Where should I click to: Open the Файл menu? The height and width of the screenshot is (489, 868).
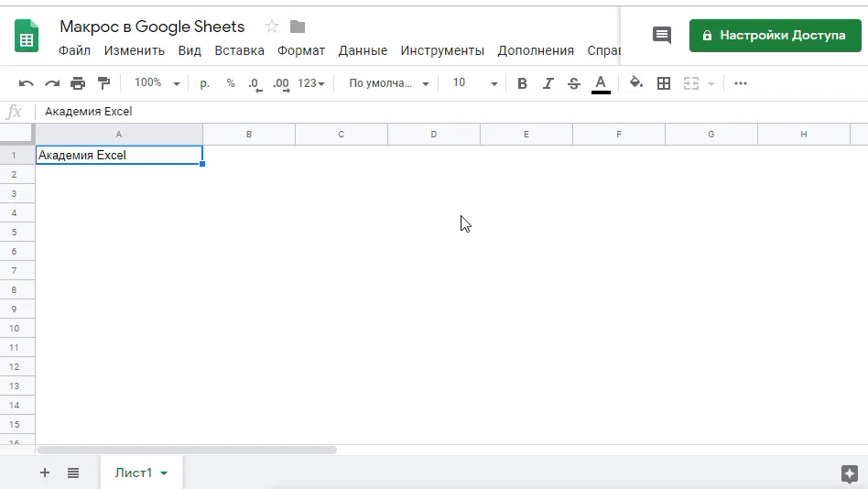pos(74,50)
